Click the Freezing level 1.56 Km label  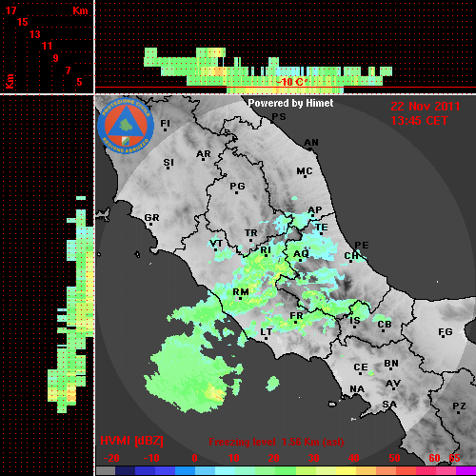pos(276,442)
